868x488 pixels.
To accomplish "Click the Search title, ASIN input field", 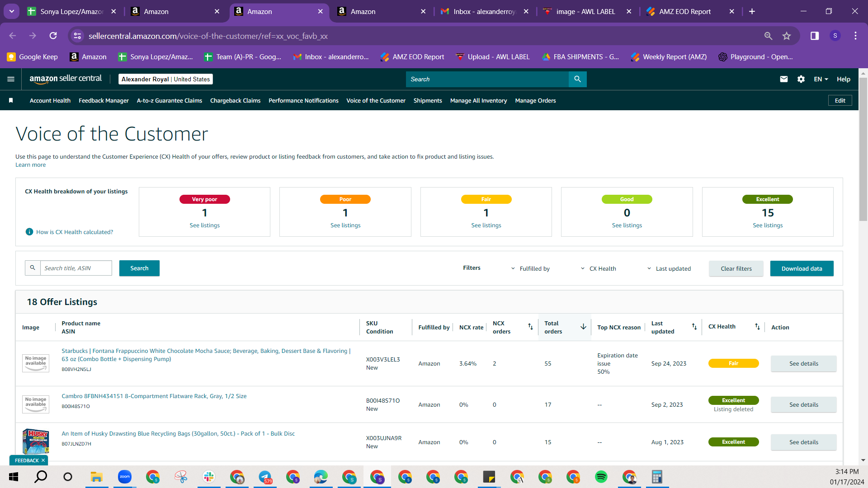I will (x=76, y=268).
